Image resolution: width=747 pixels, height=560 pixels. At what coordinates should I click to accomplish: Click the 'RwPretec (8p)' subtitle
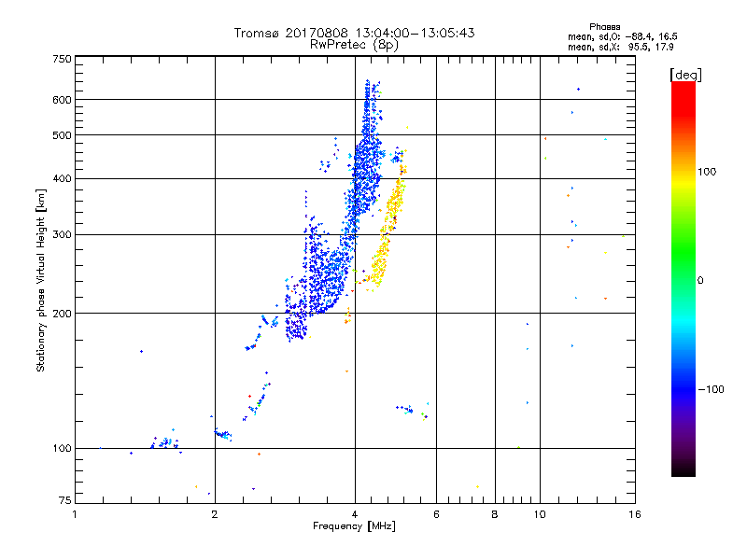[x=354, y=45]
